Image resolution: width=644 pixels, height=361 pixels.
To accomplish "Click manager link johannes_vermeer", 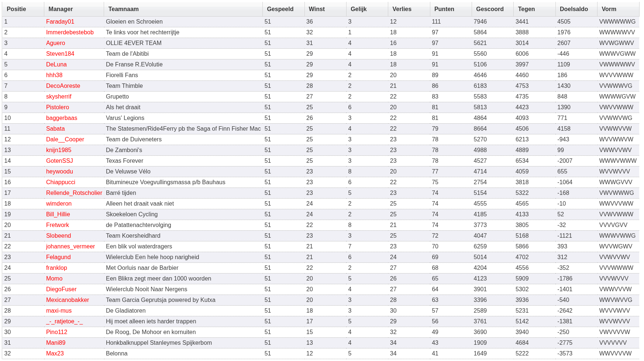I will (x=70, y=247).
